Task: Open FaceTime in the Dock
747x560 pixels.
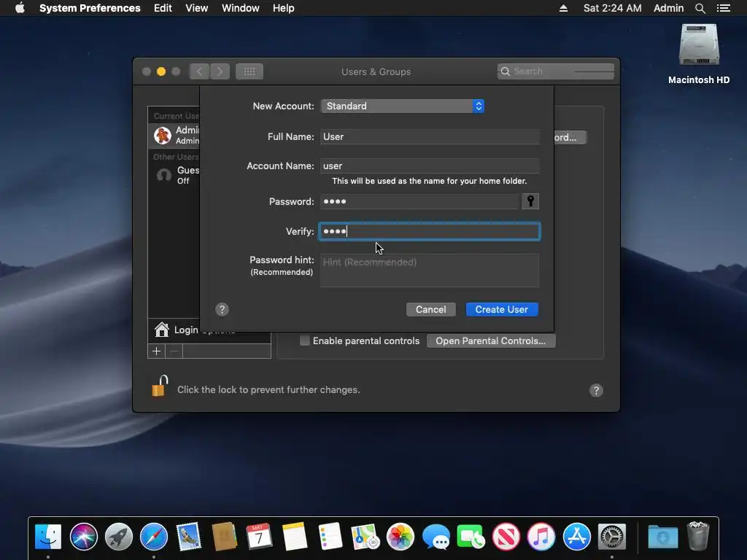Action: tap(471, 537)
